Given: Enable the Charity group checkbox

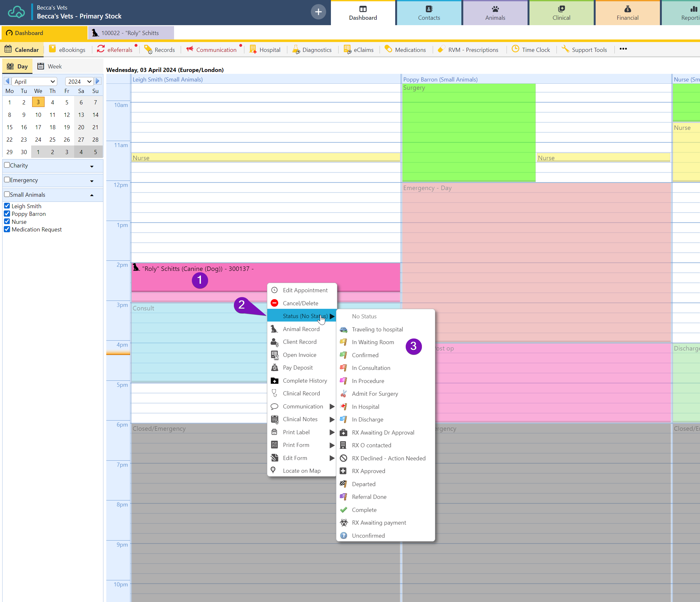Looking at the screenshot, I should (7, 165).
